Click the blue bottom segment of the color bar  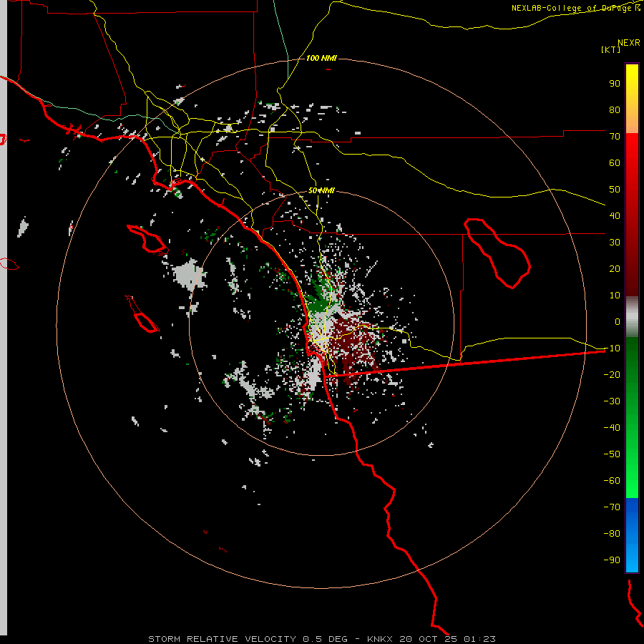(x=632, y=535)
